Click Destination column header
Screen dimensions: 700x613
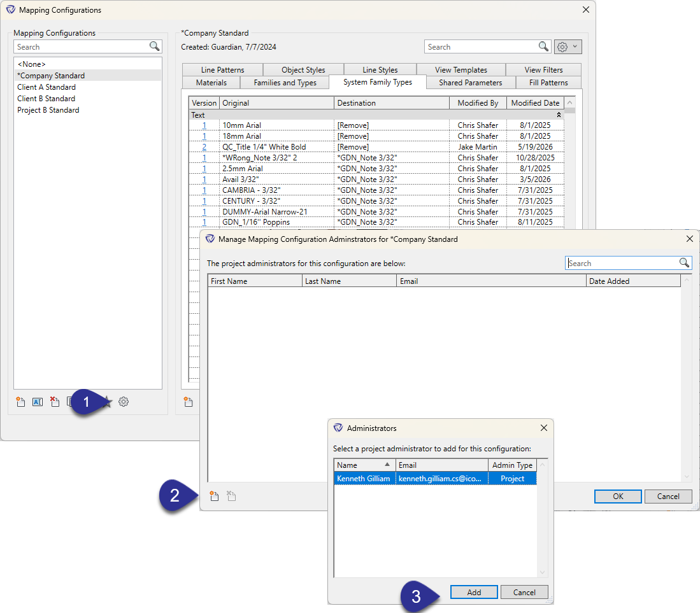(x=392, y=103)
